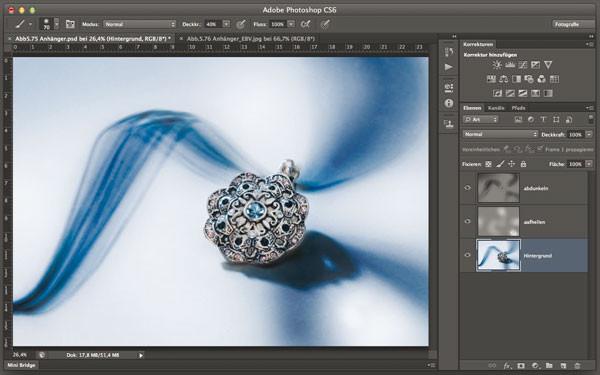Viewport: 600px width, 375px height.
Task: Open the Actions panel play icon
Action: pos(449,67)
